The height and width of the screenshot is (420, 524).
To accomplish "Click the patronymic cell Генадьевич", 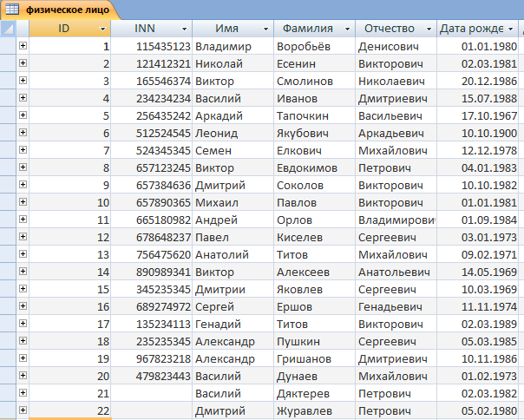I will click(396, 306).
